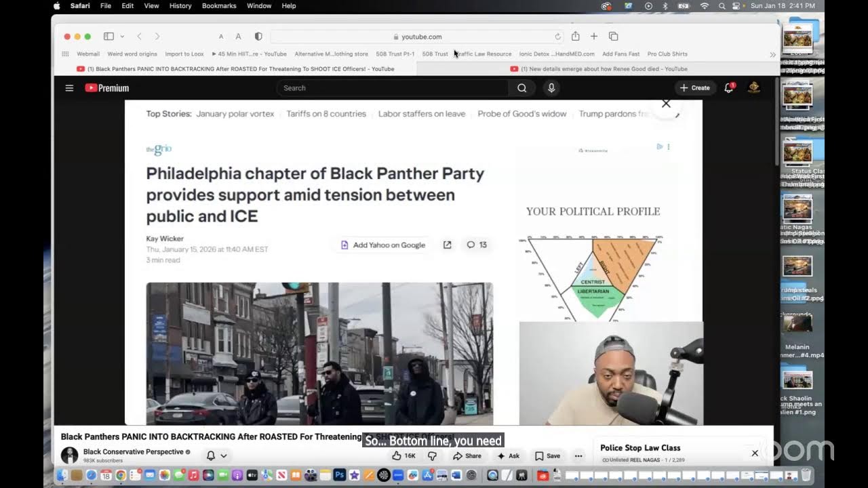Open the Window menu
Image resolution: width=868 pixels, height=488 pixels.
[x=259, y=6]
